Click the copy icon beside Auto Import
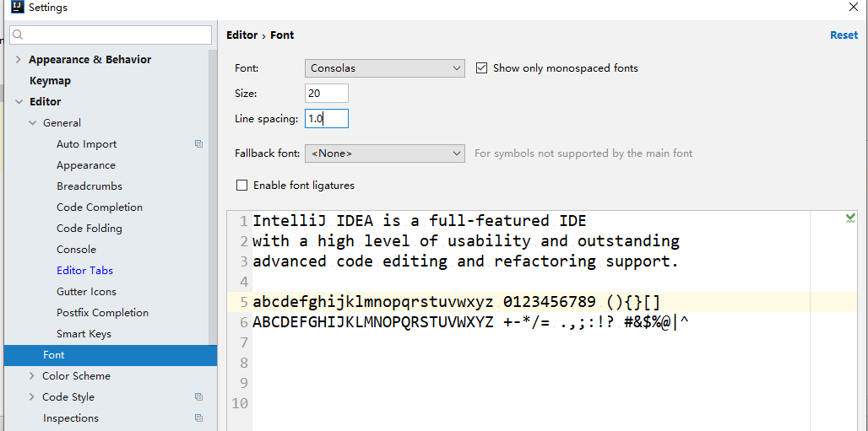 pos(198,144)
